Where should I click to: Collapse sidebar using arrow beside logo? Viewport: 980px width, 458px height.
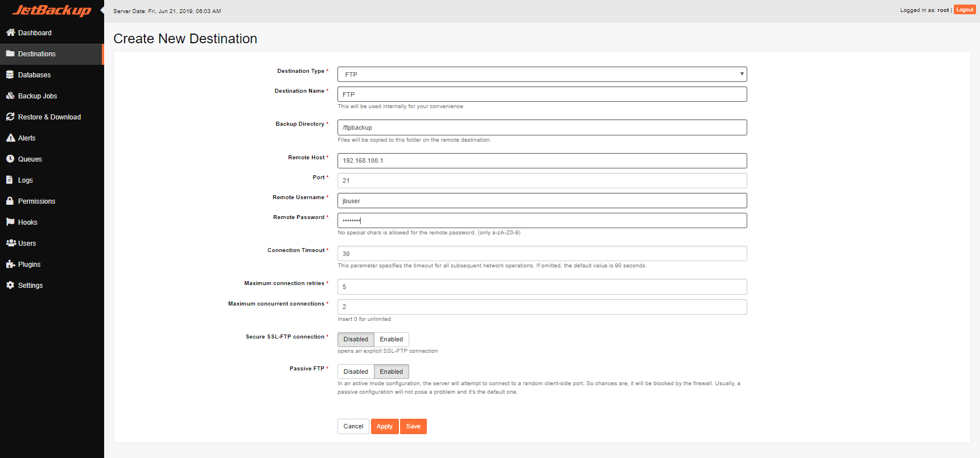pyautogui.click(x=102, y=10)
